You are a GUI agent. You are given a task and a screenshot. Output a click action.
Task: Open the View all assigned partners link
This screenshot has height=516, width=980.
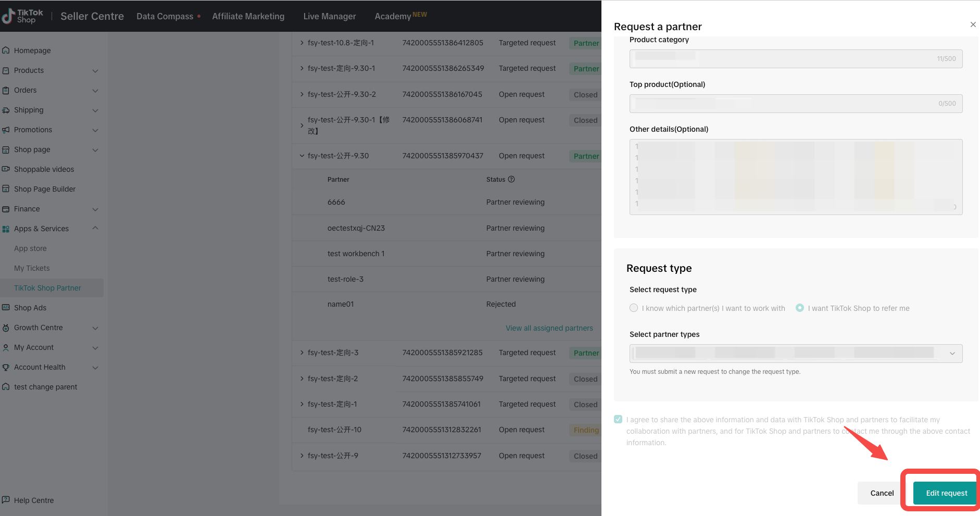tap(549, 328)
